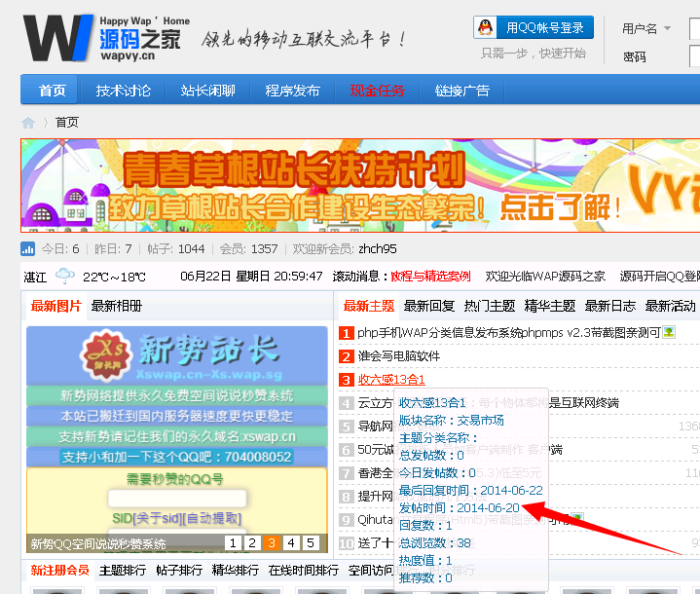Image resolution: width=700 pixels, height=594 pixels.
Task: Open 技术讨论 in the navigation bar
Action: pos(124,91)
